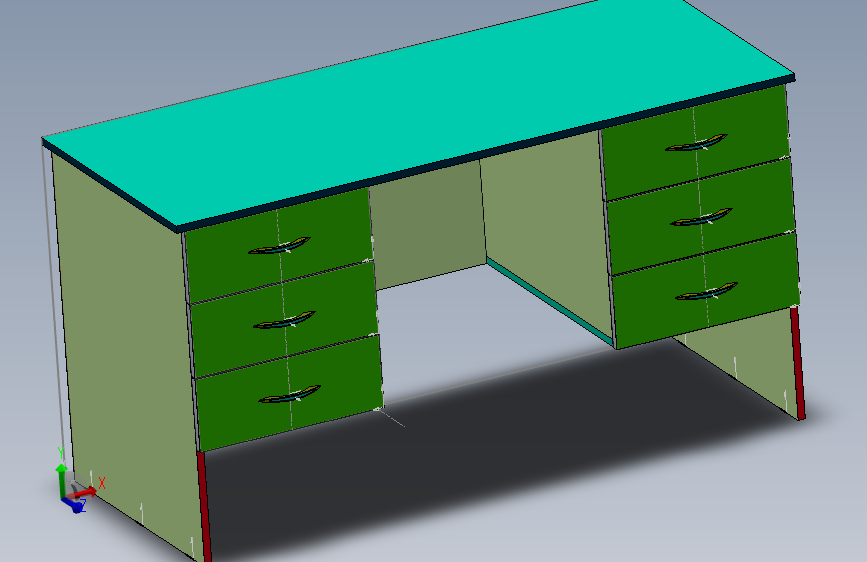Pick the handle on the left pedestal middle drawer

pos(284,320)
